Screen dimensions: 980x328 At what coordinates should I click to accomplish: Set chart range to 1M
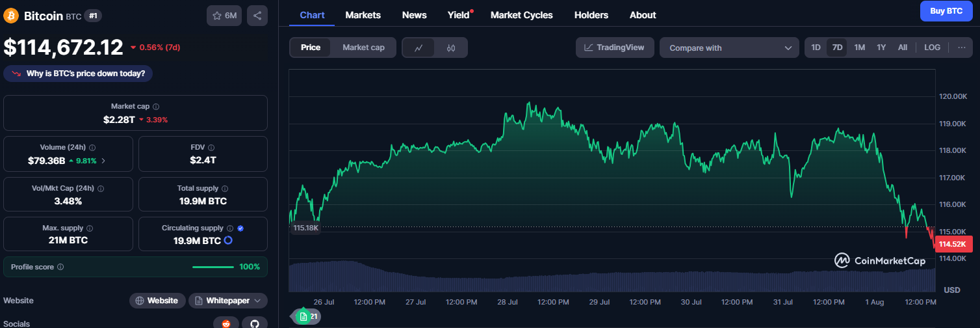859,48
